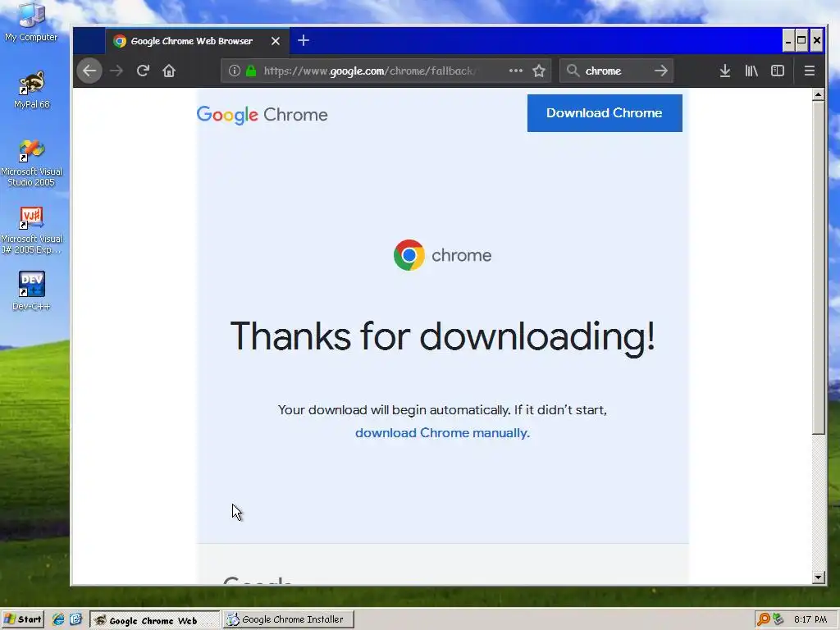Click the search box containing chrome
Screen dimensions: 840x630
616,71
